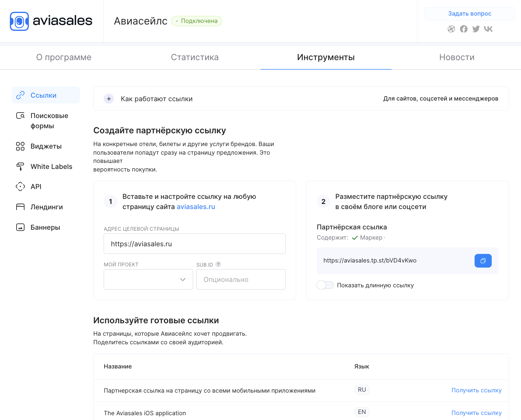Click the Подключена status badge

(197, 21)
